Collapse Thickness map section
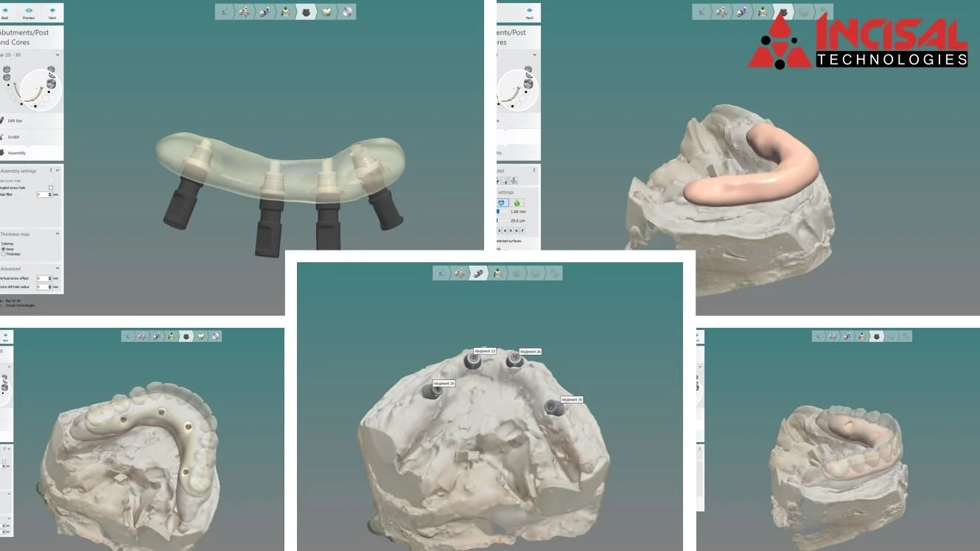Screen dimensions: 980x551 point(57,234)
